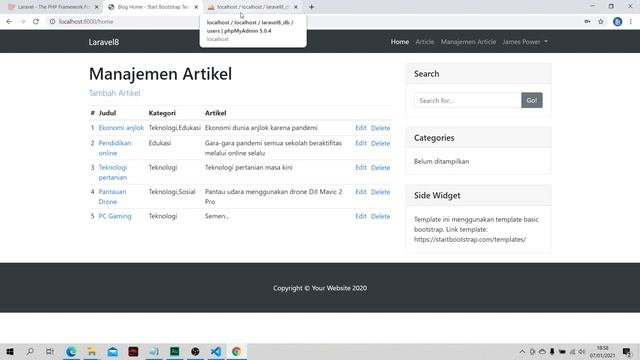Viewport: 640px width, 360px height.
Task: Click the localhost:8000/home address bar
Action: (314, 22)
